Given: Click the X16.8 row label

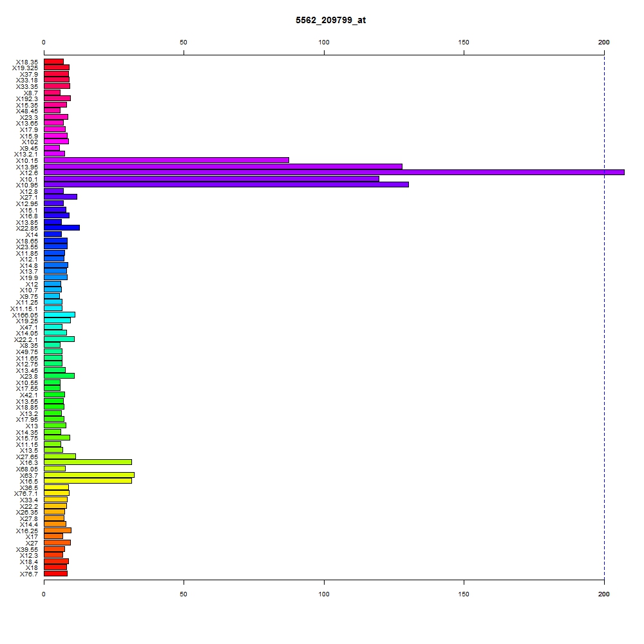Looking at the screenshot, I should [29, 216].
